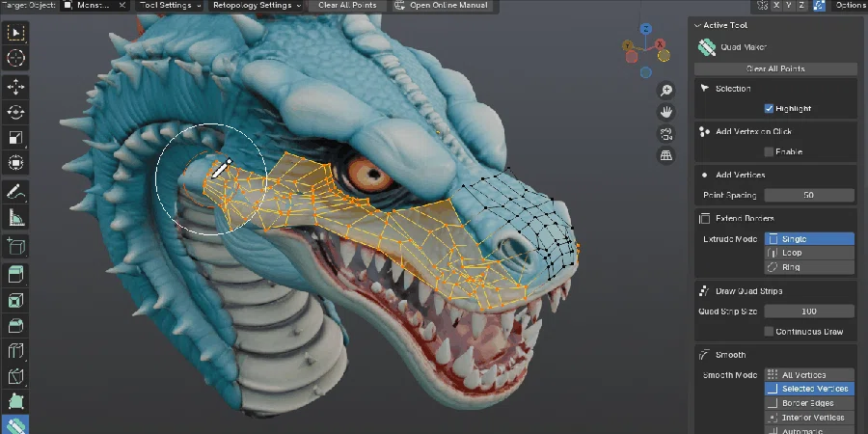Click the Point Spacing value field
Screen dimensions: 868x434
[809, 195]
